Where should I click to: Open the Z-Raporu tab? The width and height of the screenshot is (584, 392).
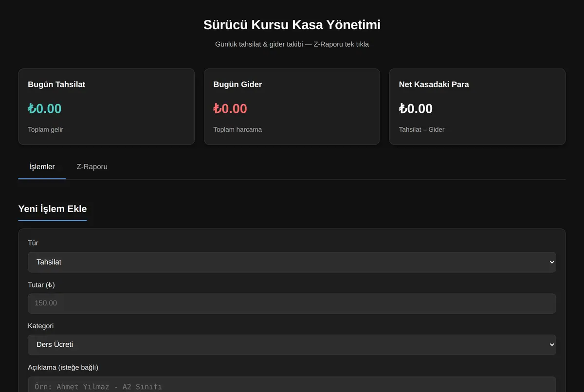point(92,167)
